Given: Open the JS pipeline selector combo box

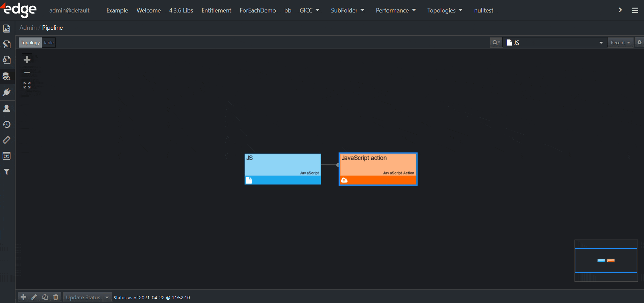Looking at the screenshot, I should tap(555, 43).
